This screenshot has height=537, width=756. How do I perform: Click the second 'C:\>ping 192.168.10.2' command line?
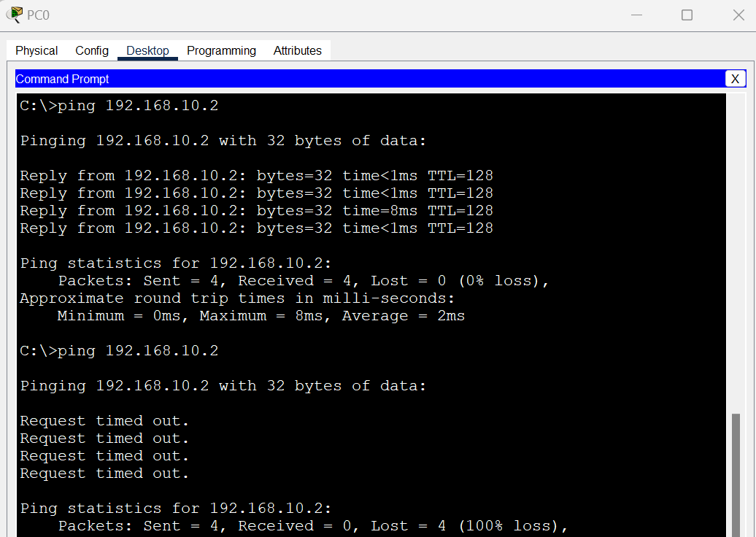[119, 351]
